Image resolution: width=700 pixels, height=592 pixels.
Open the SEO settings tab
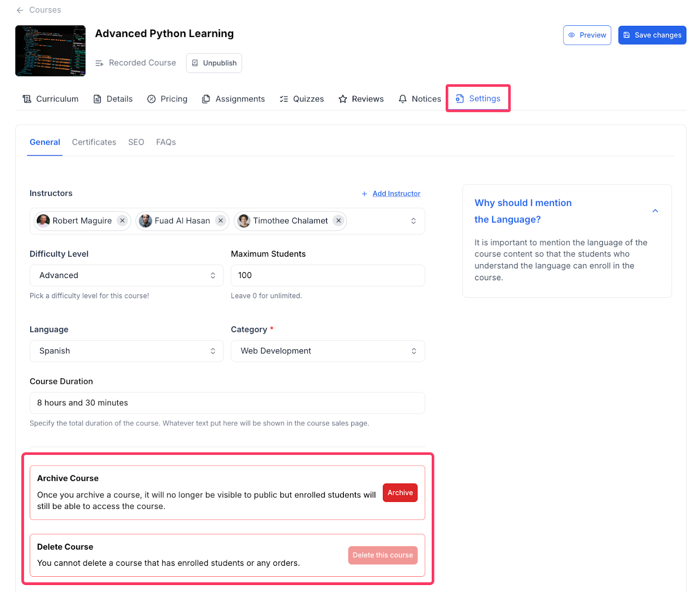(136, 142)
